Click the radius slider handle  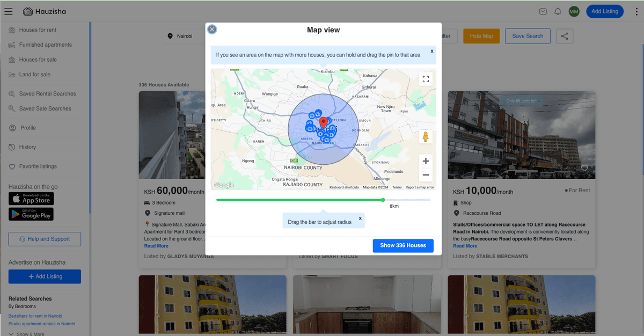[383, 200]
